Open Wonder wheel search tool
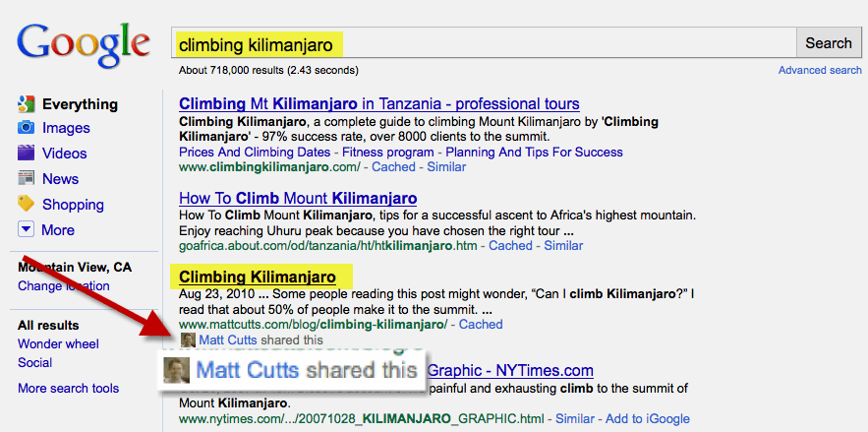 [x=58, y=344]
